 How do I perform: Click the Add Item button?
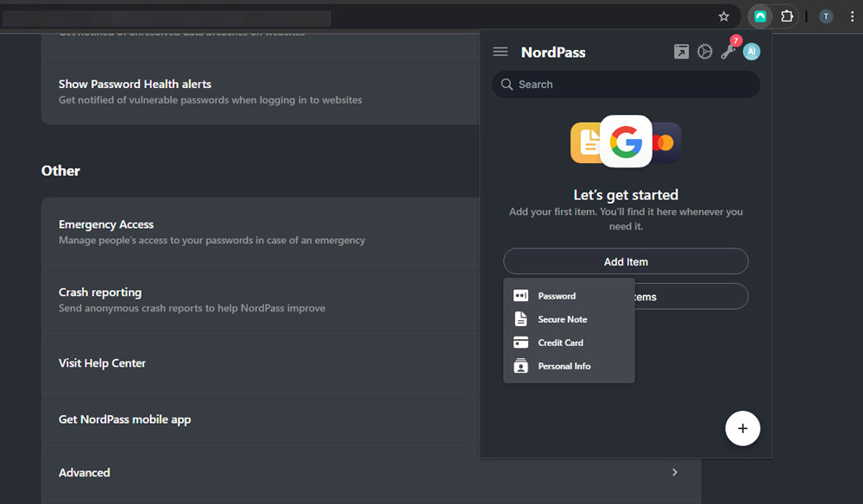click(626, 261)
